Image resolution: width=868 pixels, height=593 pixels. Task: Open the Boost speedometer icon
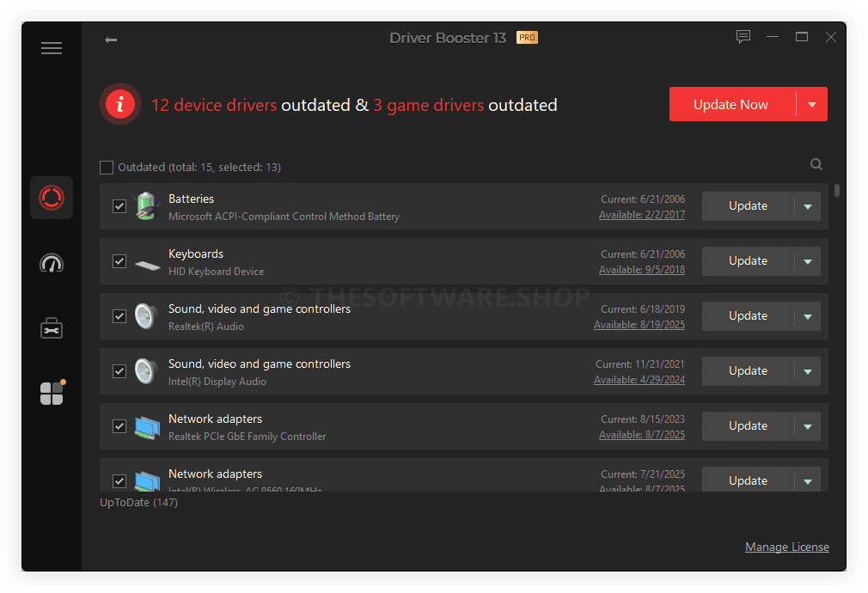click(52, 263)
